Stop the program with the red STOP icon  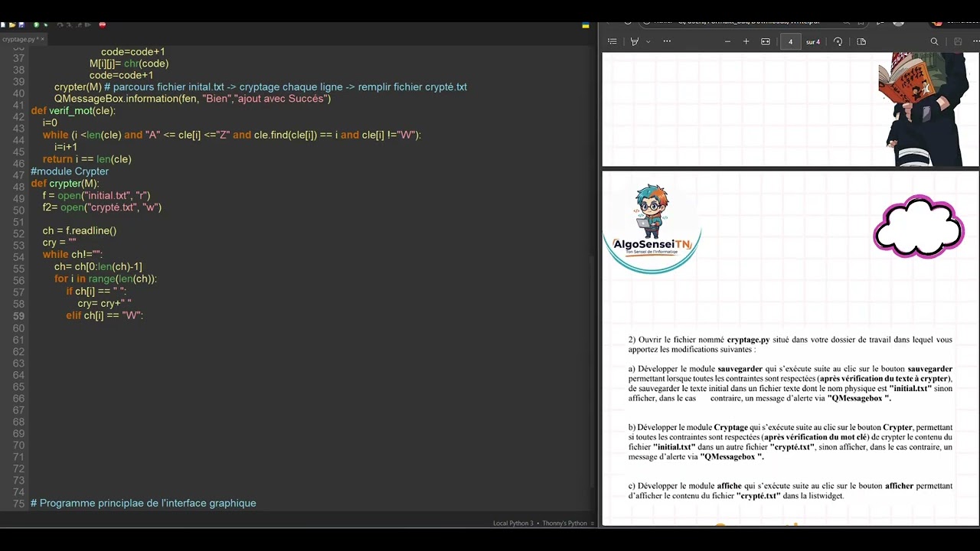coord(103,24)
